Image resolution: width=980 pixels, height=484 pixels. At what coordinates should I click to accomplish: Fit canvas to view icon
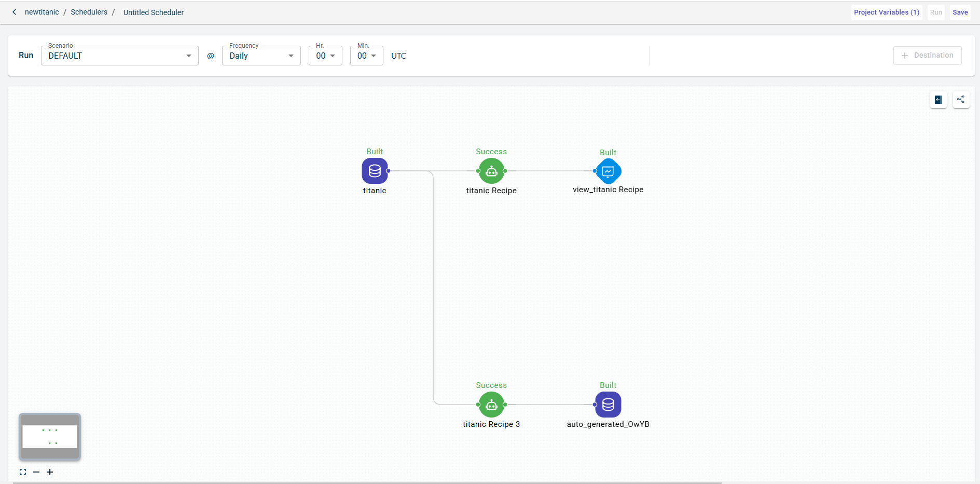[x=23, y=472]
